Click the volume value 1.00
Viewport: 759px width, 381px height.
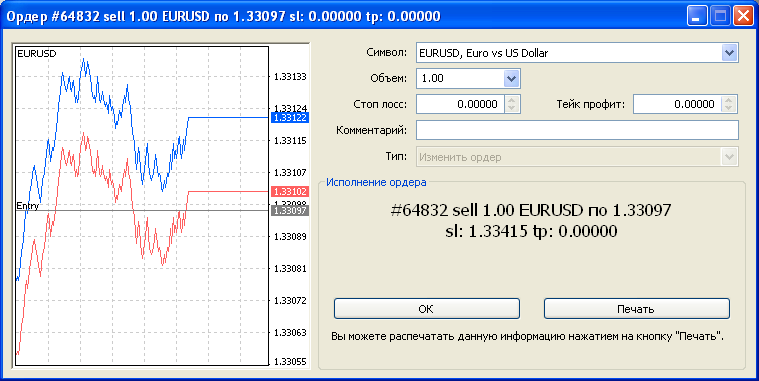pos(433,78)
